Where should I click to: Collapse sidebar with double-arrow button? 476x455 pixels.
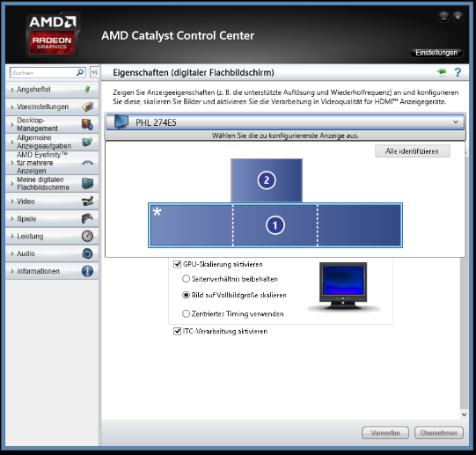point(95,72)
